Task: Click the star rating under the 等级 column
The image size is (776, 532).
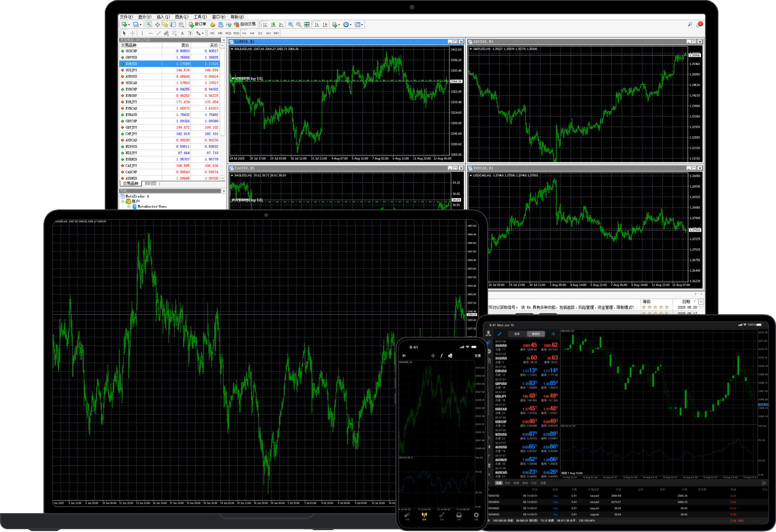Action: point(655,307)
